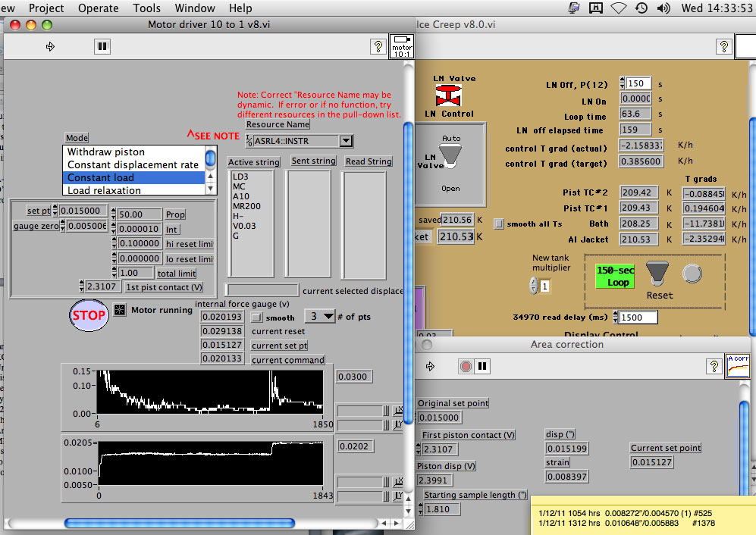This screenshot has height=535, width=756.
Task: Open the Resource Name ASRL4::INSTR dropdown
Action: (x=346, y=140)
